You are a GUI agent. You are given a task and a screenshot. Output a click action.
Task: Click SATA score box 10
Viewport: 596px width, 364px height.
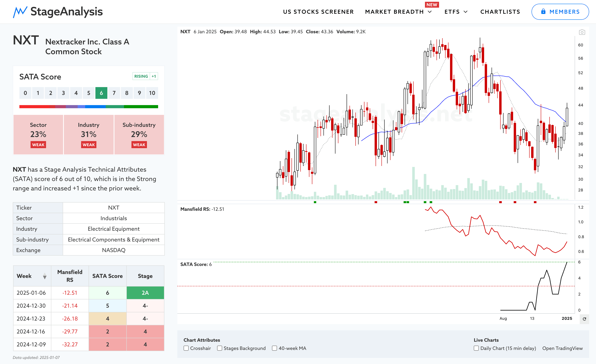152,93
